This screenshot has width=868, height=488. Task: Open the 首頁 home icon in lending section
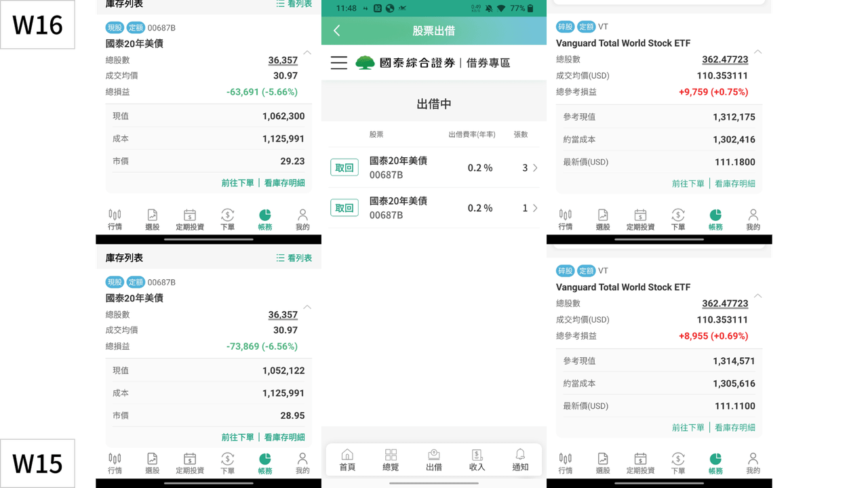(x=348, y=460)
